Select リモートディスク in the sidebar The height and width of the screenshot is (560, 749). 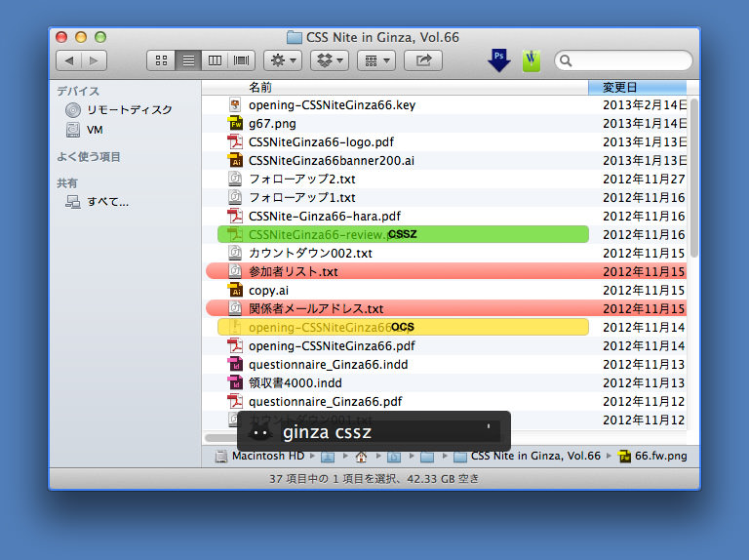(x=118, y=110)
